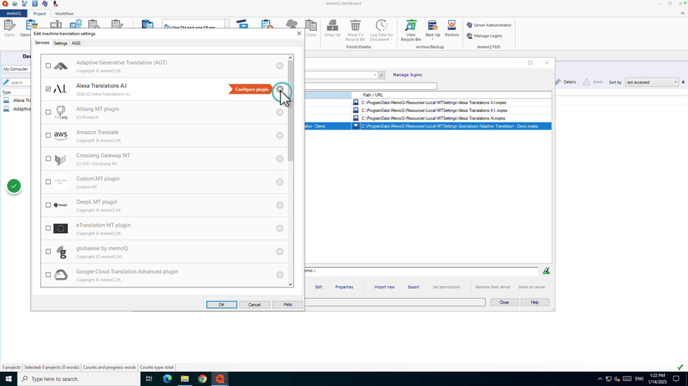This screenshot has width=688, height=386.
Task: Open DeepL MT plugin settings gear
Action: [x=280, y=205]
